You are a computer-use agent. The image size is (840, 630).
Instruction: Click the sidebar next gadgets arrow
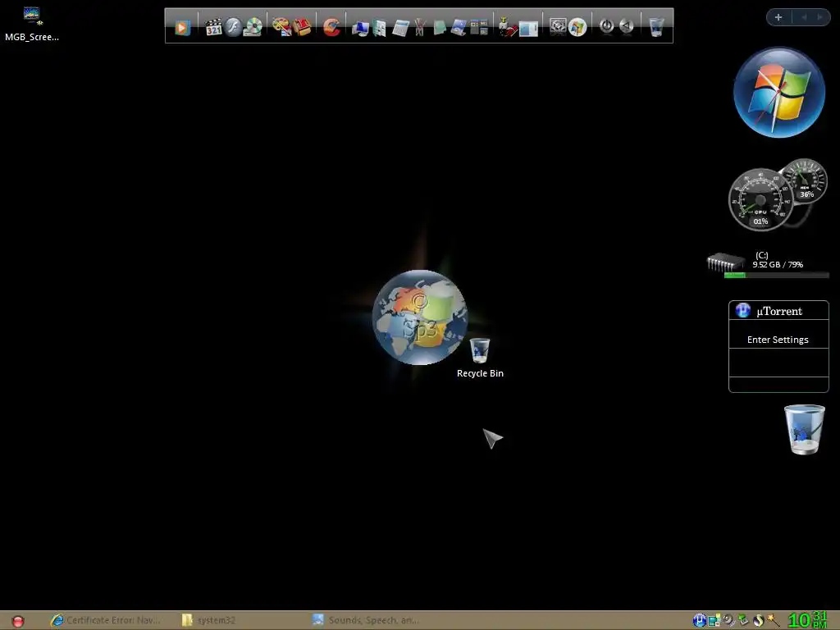(x=819, y=17)
